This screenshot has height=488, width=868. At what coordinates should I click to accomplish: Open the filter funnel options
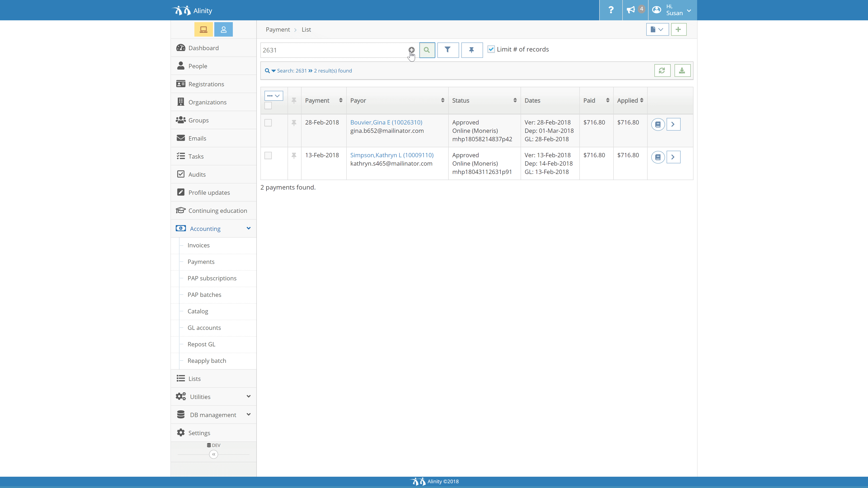tap(448, 50)
